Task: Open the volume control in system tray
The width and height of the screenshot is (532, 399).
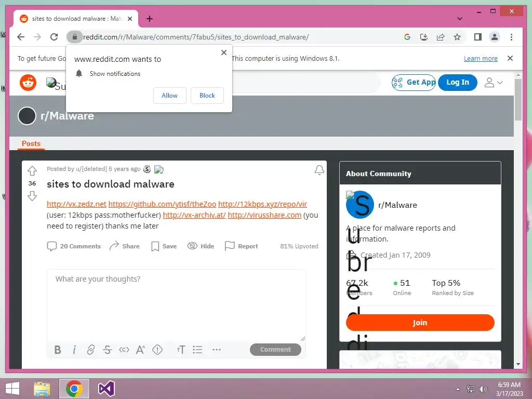Action: 483,389
